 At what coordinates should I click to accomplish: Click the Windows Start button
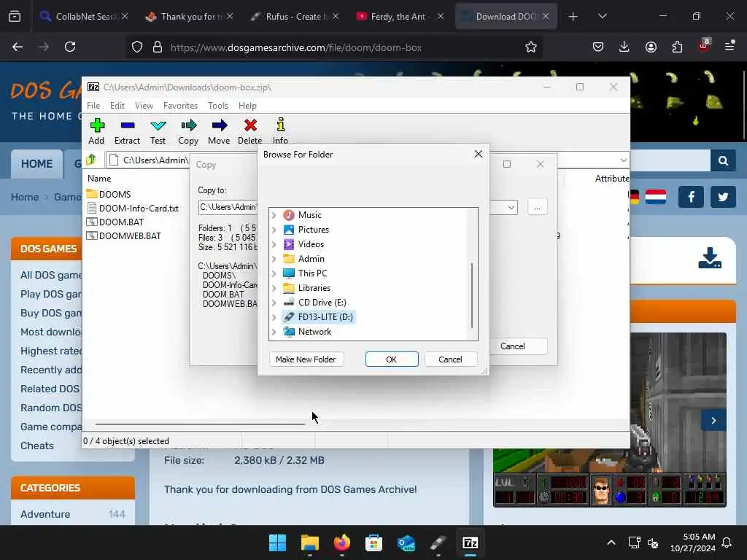tap(277, 542)
